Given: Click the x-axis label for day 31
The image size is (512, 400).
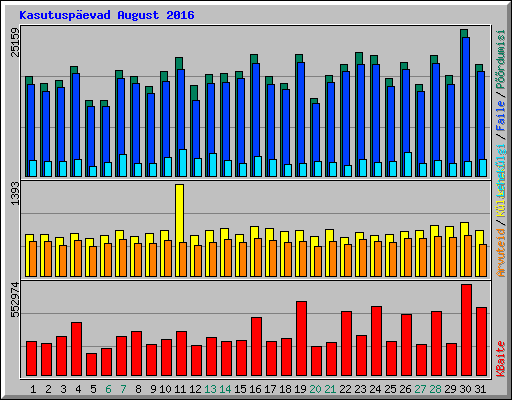Looking at the screenshot, I should pyautogui.click(x=480, y=389).
